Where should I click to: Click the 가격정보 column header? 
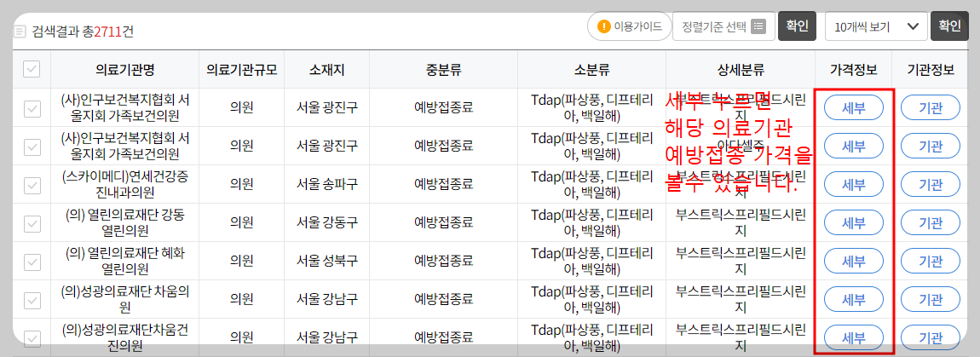pos(854,69)
